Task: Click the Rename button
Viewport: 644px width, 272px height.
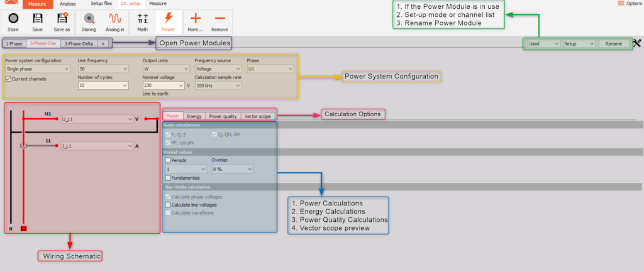Action: [614, 43]
